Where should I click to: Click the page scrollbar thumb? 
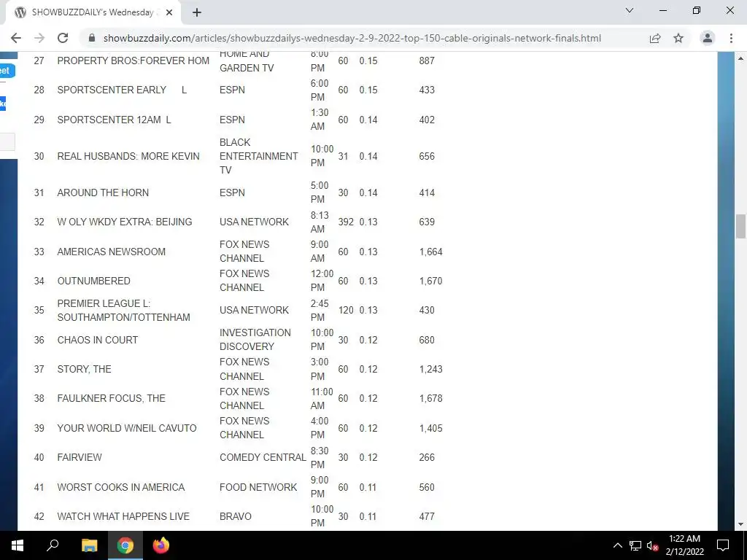point(740,226)
